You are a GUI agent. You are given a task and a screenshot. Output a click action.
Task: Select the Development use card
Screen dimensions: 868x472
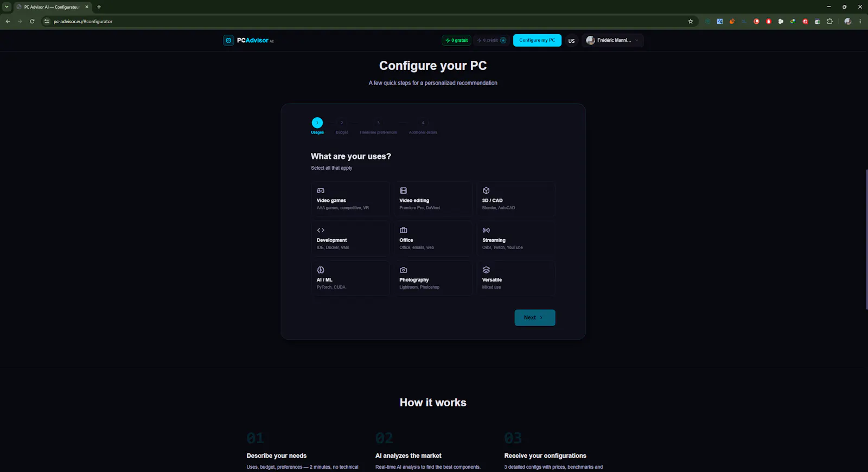350,239
